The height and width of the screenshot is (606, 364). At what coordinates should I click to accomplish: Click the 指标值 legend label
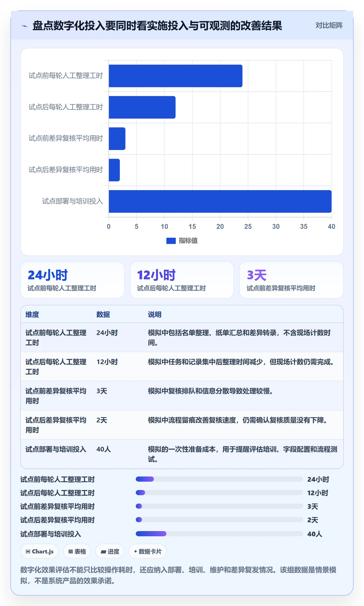(188, 241)
